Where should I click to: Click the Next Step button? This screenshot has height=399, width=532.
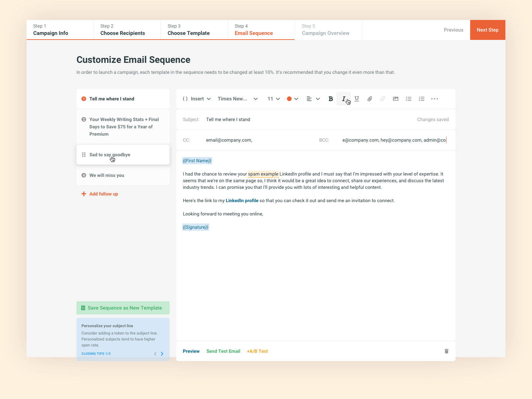tap(487, 30)
